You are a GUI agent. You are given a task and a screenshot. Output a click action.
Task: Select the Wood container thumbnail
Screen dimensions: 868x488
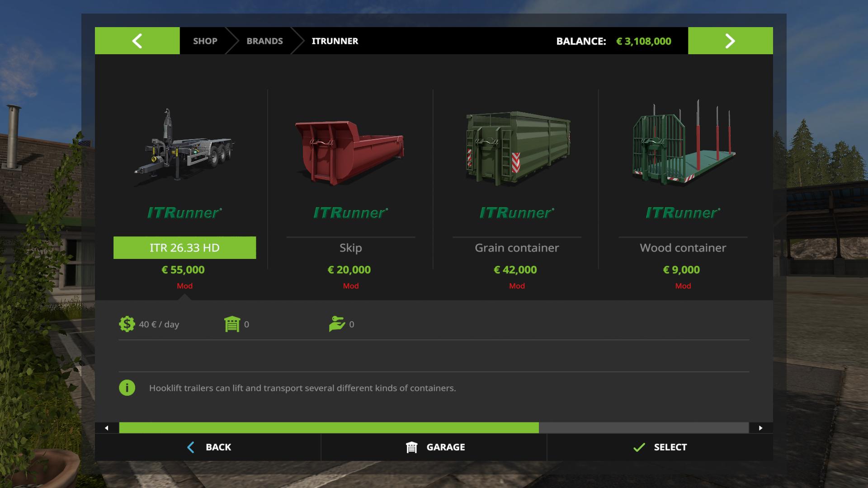click(683, 143)
